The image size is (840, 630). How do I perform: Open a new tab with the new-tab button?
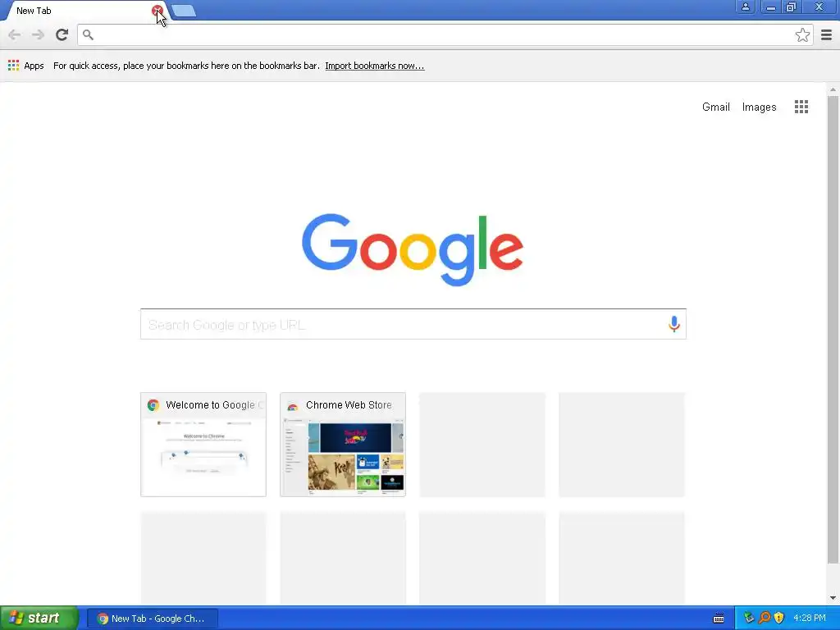click(x=185, y=11)
